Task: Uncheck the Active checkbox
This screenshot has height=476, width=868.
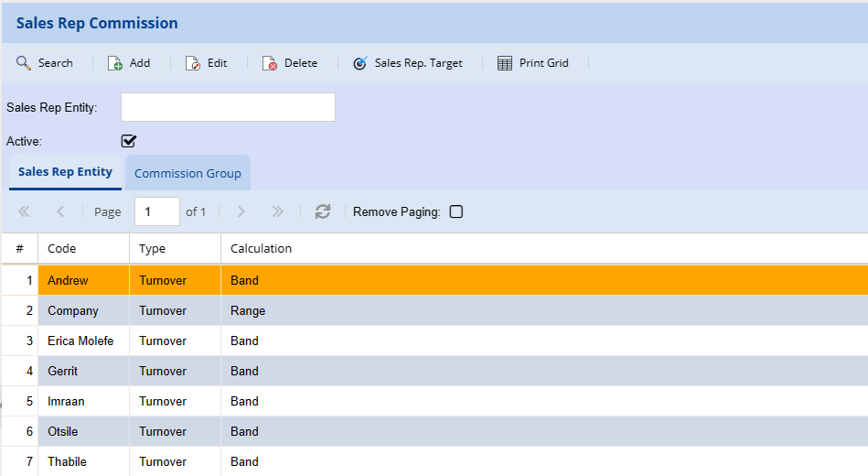Action: click(x=129, y=141)
